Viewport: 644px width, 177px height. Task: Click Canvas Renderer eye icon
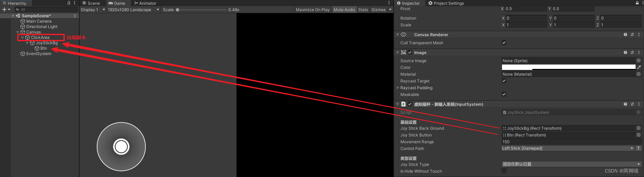click(x=403, y=34)
